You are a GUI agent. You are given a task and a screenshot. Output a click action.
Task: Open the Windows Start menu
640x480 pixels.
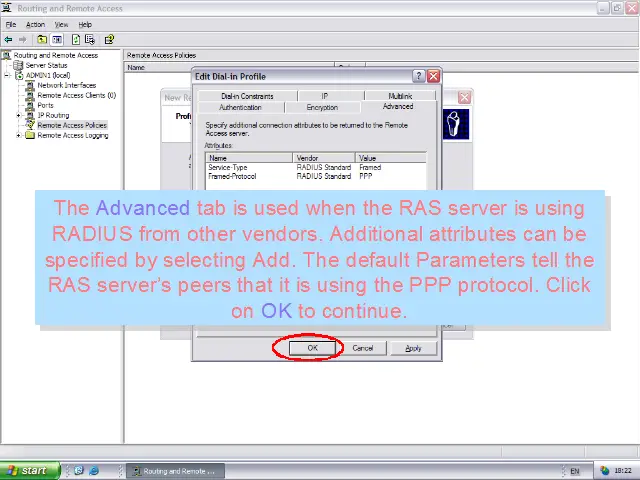click(29, 471)
